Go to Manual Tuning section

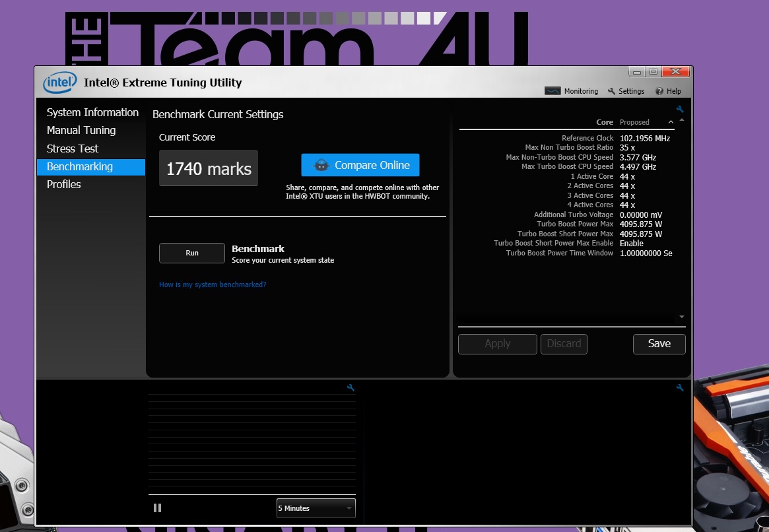coord(81,130)
